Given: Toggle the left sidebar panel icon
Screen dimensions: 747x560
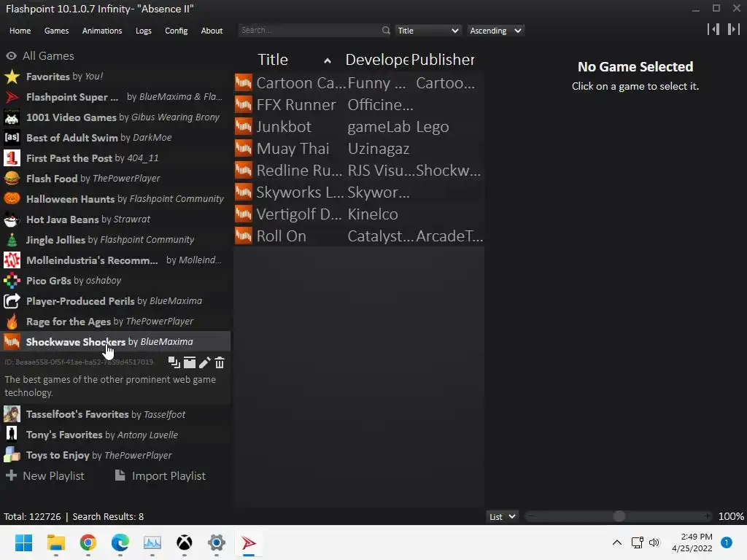Looking at the screenshot, I should pos(713,29).
